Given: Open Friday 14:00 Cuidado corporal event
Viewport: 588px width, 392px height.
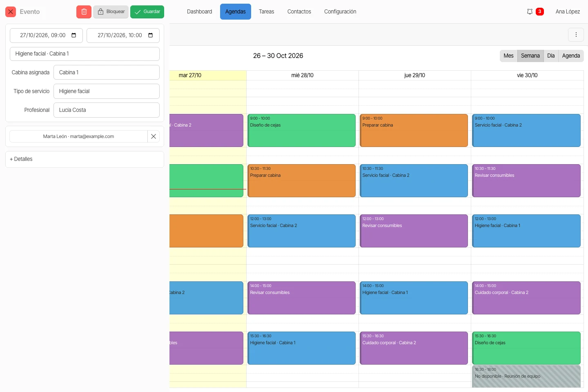Looking at the screenshot, I should [x=526, y=298].
